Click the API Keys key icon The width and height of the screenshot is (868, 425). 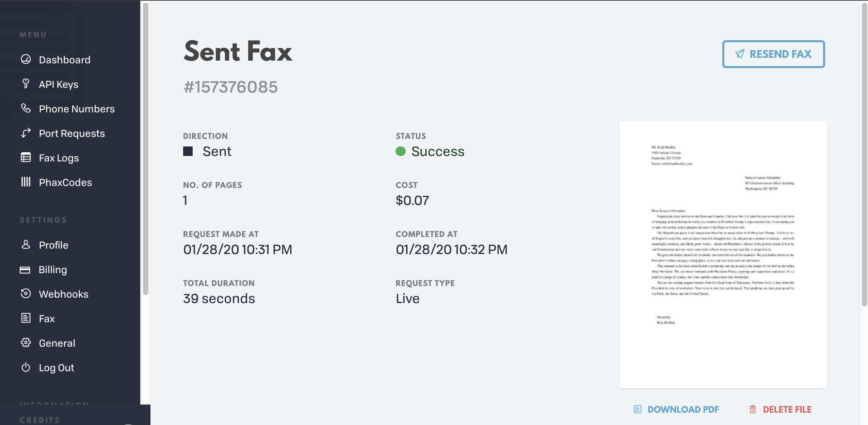(x=26, y=84)
